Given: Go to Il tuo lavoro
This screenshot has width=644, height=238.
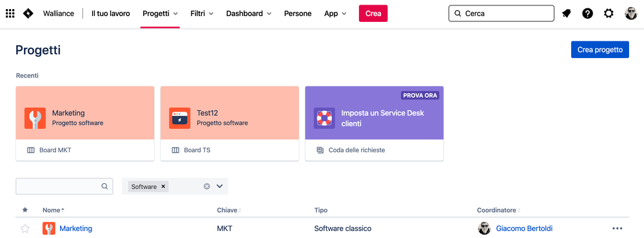Looking at the screenshot, I should 110,14.
